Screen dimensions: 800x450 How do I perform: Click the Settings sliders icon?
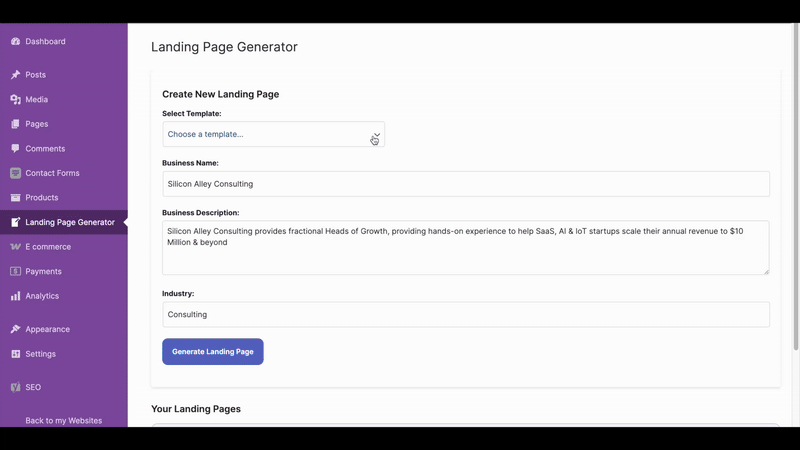click(x=15, y=354)
